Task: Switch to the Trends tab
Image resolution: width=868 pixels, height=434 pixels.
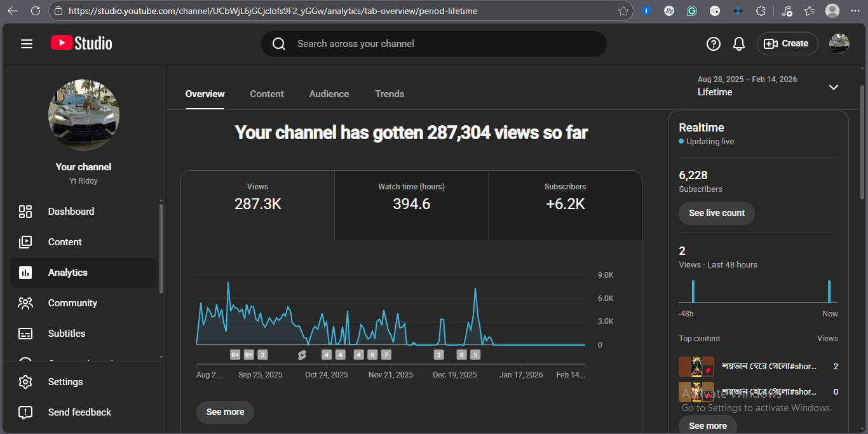Action: (390, 94)
